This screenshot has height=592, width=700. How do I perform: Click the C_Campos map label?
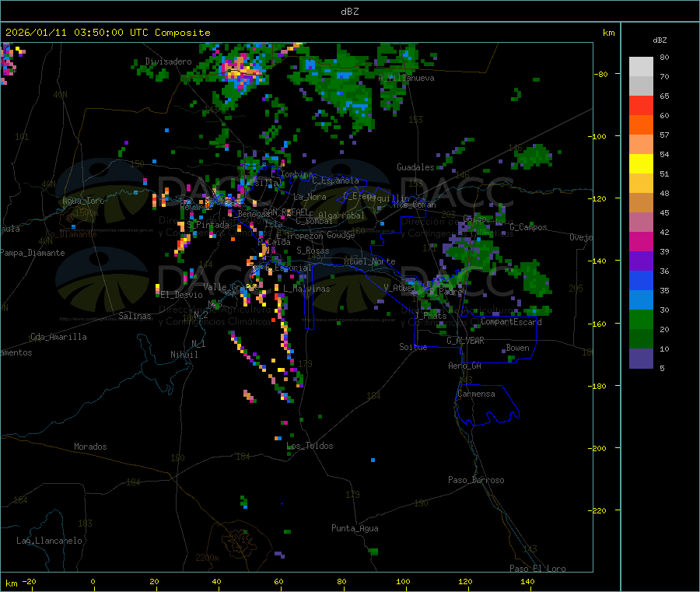click(528, 227)
